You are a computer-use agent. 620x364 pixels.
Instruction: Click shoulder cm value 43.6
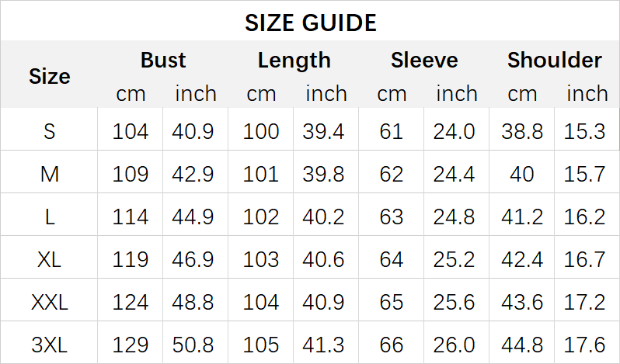point(522,302)
